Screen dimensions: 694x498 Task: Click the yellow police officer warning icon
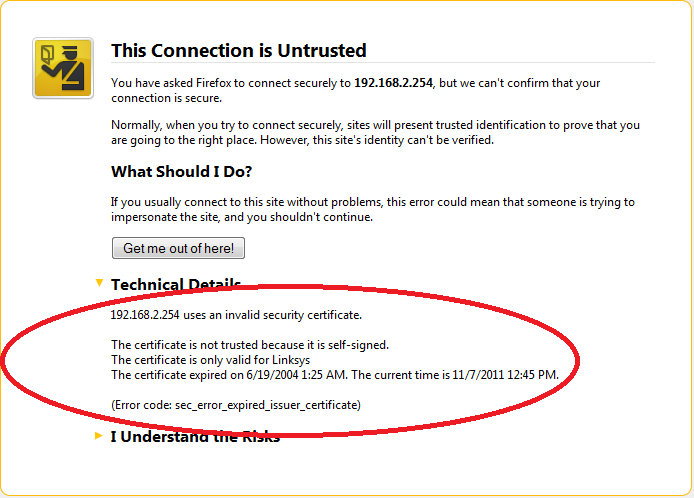[63, 68]
